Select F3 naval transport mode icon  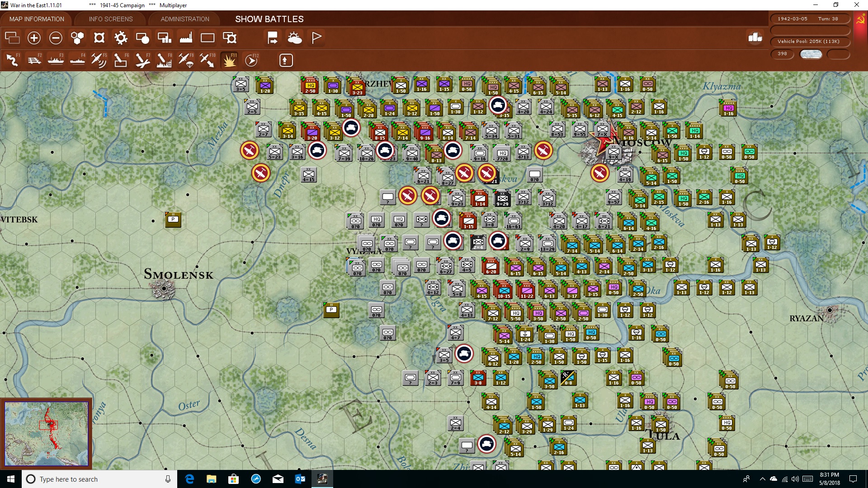pyautogui.click(x=56, y=60)
